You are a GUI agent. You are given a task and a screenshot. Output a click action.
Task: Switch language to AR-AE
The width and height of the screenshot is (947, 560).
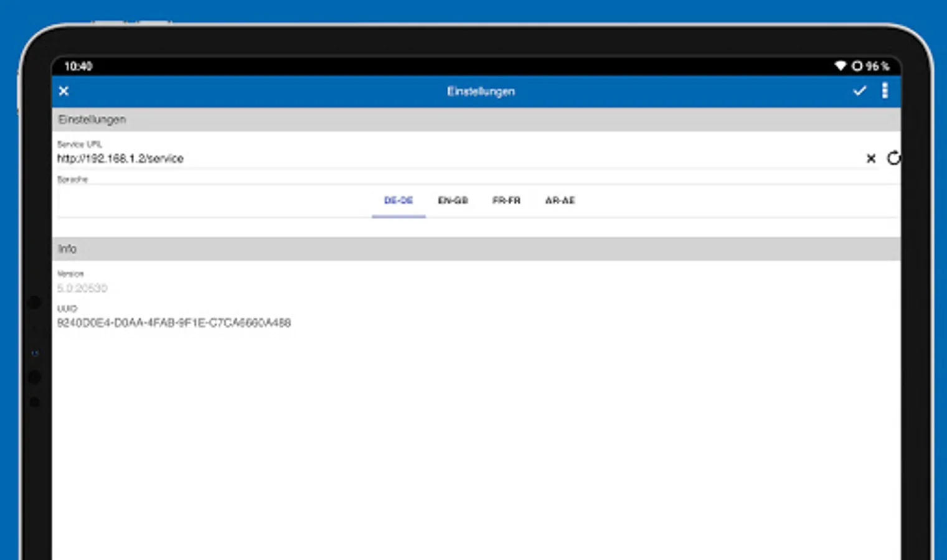(560, 201)
